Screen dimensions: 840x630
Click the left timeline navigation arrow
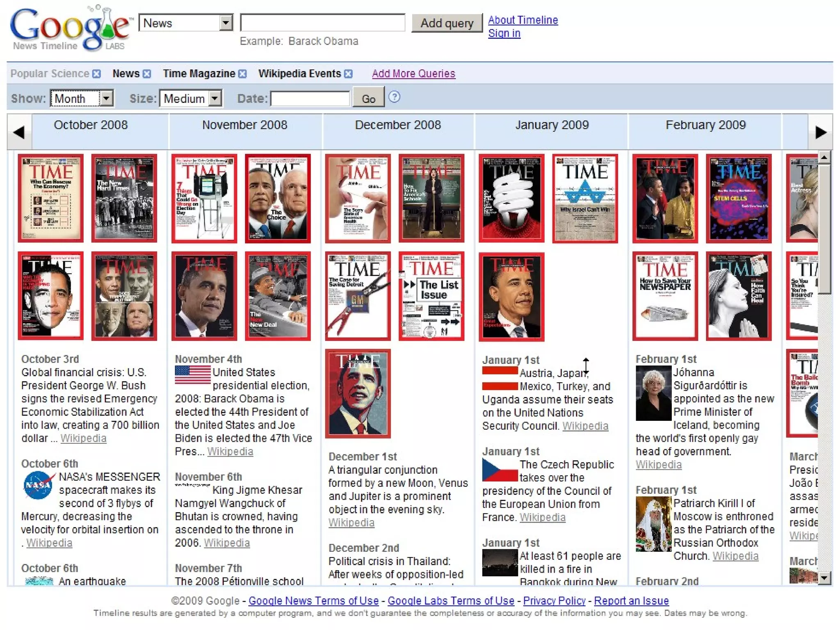[x=19, y=132]
